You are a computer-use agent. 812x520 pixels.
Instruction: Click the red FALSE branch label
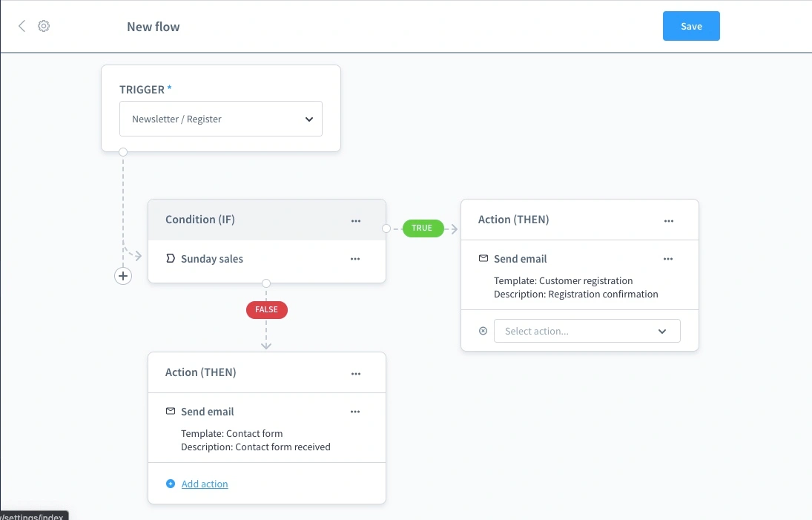point(266,310)
